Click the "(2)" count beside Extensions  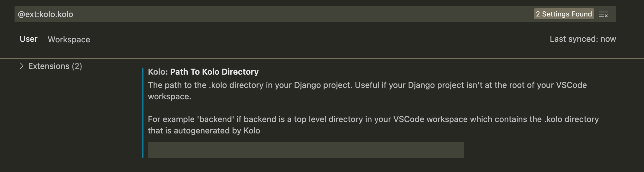coord(77,66)
